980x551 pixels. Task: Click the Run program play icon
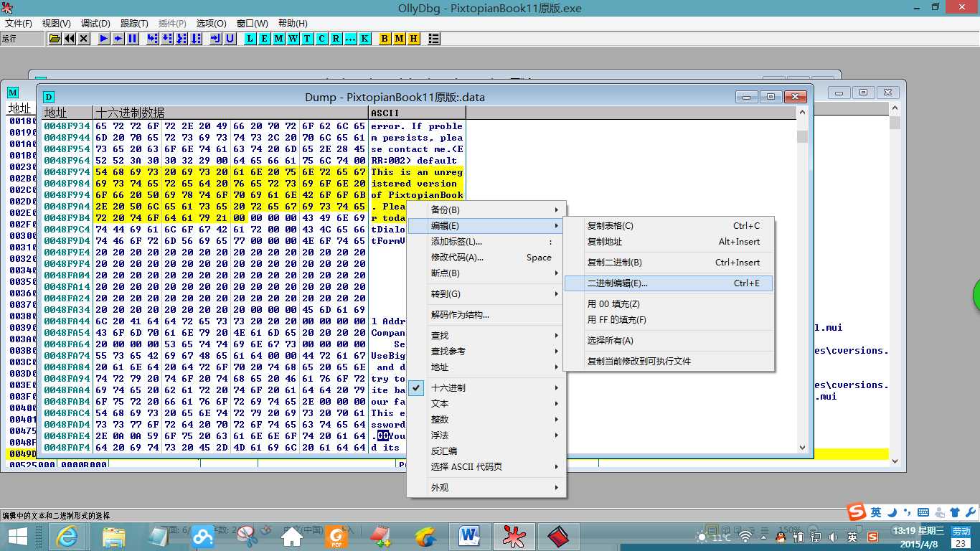coord(105,39)
